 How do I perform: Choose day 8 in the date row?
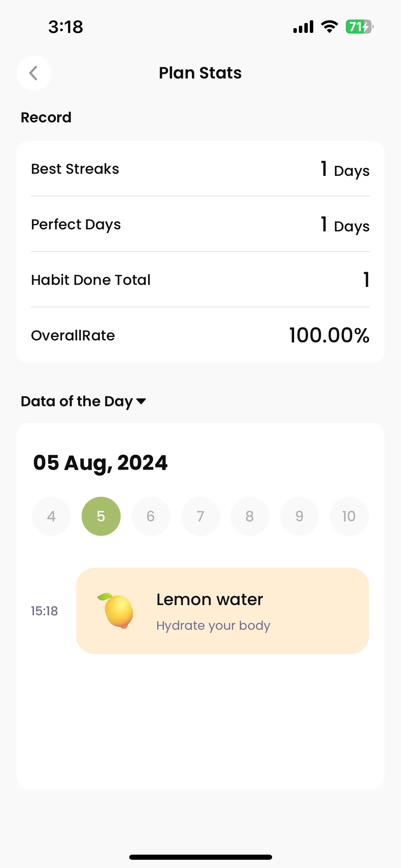tap(250, 516)
